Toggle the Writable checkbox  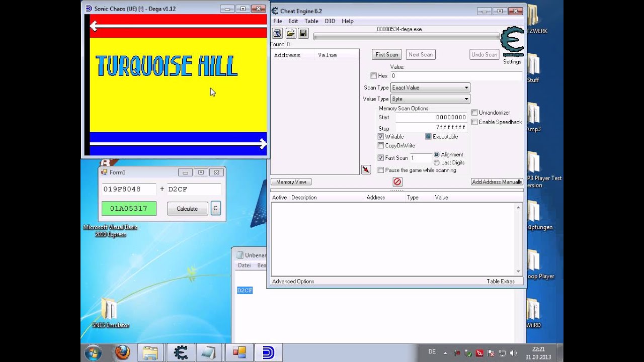coord(380,137)
